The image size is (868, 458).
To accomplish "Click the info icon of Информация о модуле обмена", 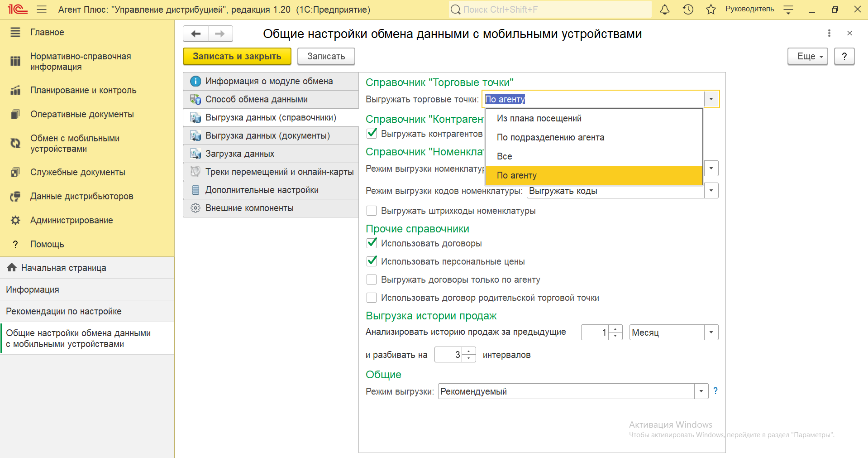I will [196, 81].
